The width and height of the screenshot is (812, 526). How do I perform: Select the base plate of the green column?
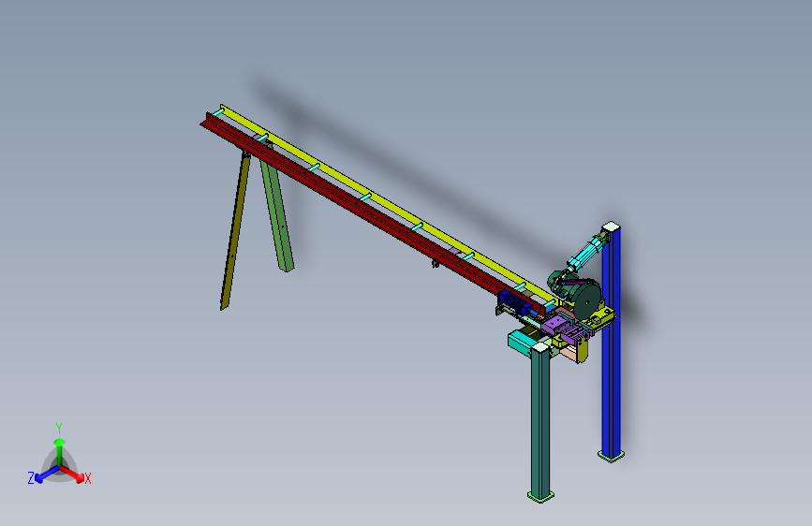coord(540,496)
